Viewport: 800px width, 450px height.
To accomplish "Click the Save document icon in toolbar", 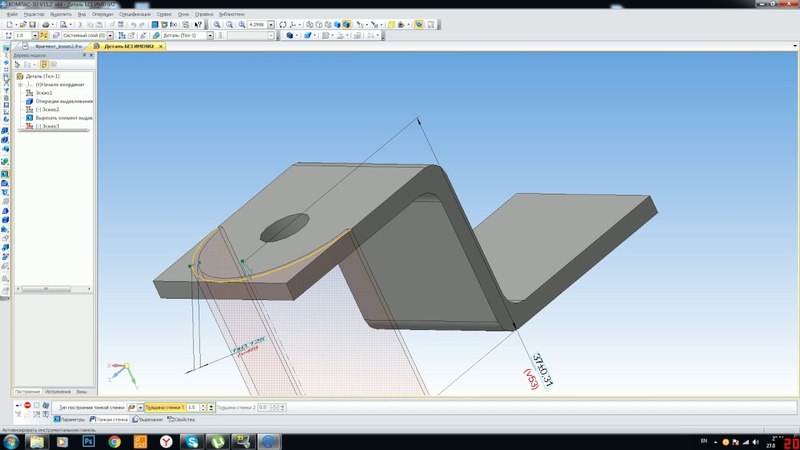I will (33, 24).
